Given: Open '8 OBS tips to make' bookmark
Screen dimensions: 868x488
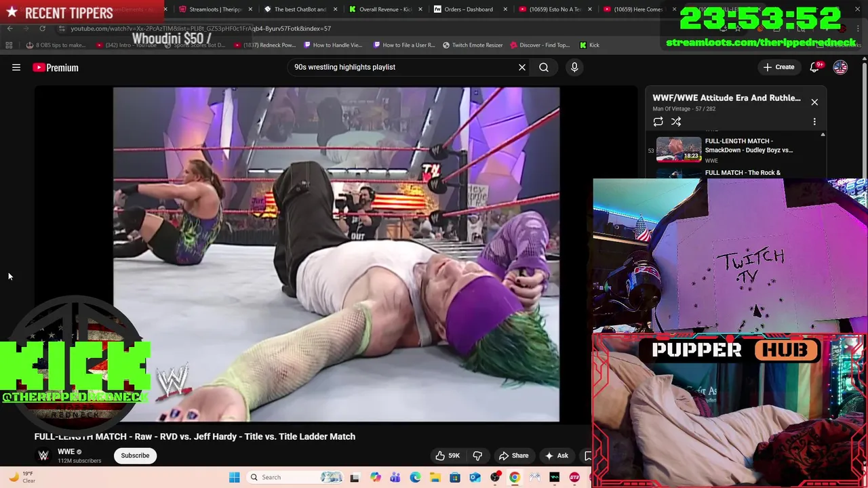Looking at the screenshot, I should click(56, 45).
